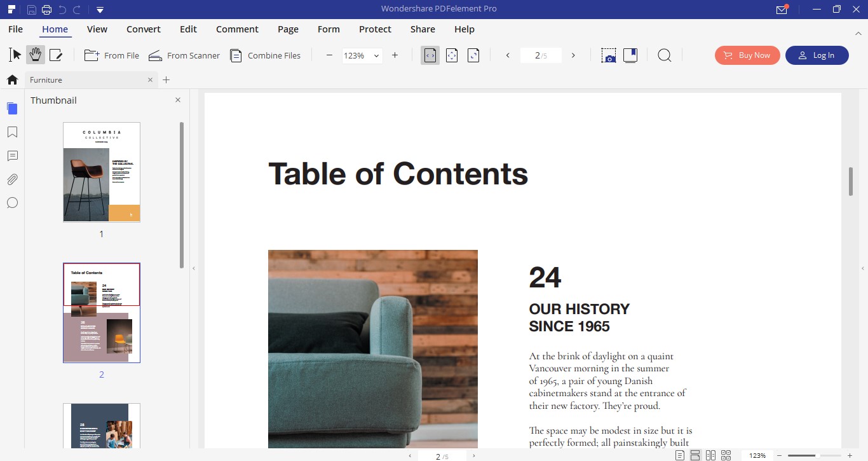
Task: Click the Buy Now button
Action: coord(747,55)
